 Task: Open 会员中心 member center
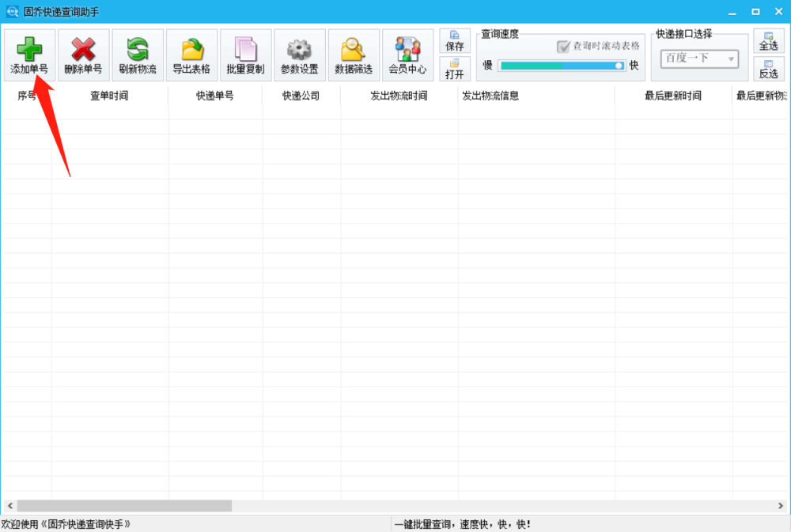(x=407, y=55)
